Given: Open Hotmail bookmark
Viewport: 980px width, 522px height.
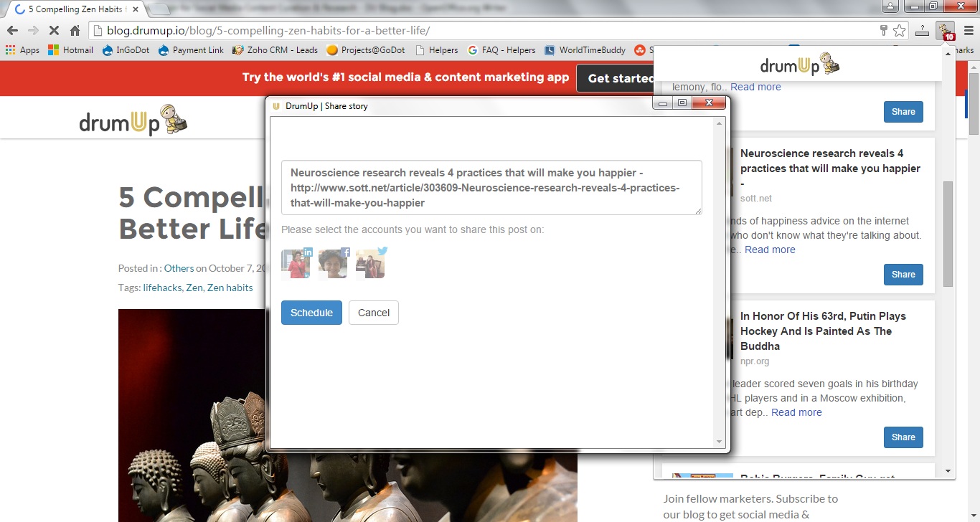Looking at the screenshot, I should click(70, 50).
